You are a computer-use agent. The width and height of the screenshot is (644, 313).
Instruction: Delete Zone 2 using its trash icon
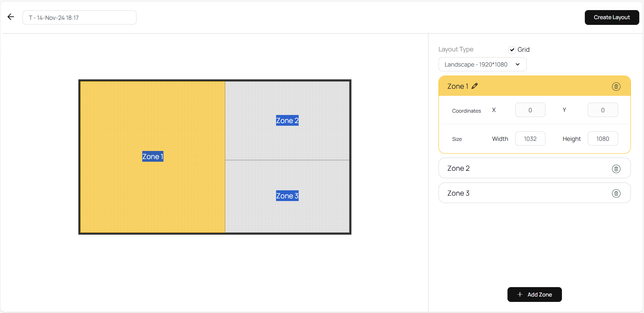(x=616, y=169)
